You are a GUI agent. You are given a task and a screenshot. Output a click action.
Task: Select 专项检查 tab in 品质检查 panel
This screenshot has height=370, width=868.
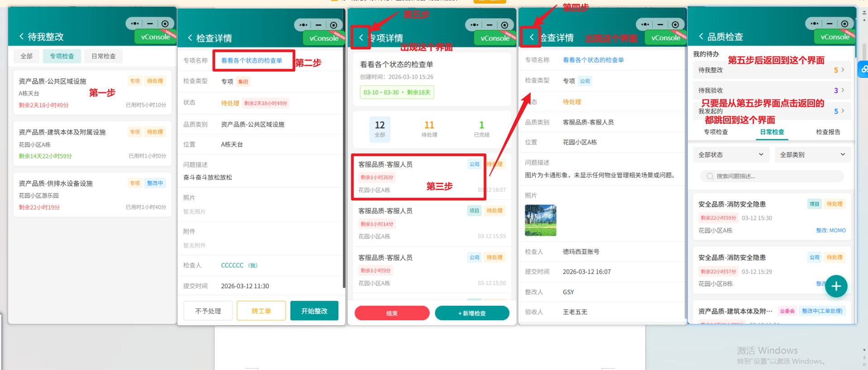[x=716, y=132]
